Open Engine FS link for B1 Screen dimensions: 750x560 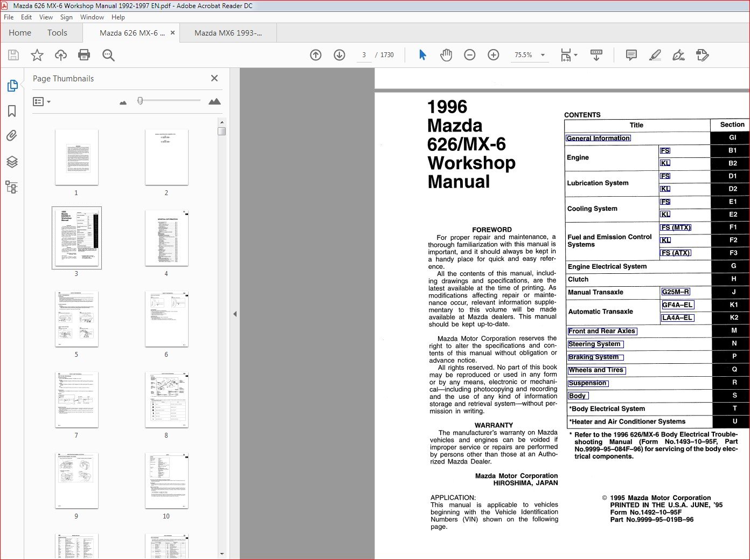[665, 150]
